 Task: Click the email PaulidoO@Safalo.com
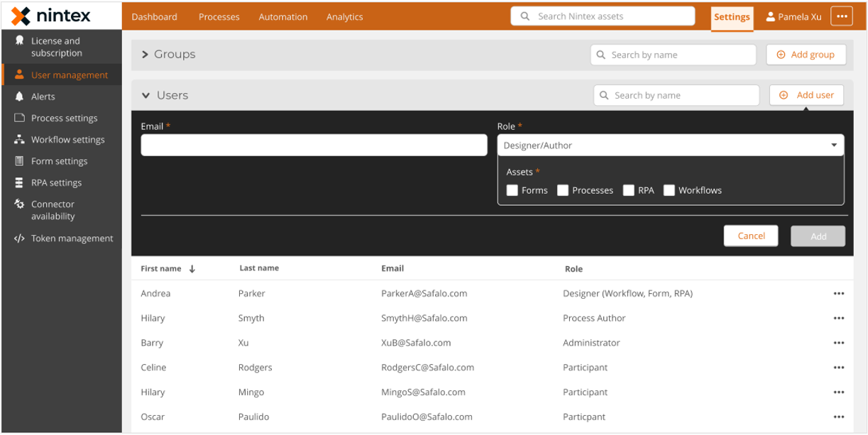coord(427,417)
